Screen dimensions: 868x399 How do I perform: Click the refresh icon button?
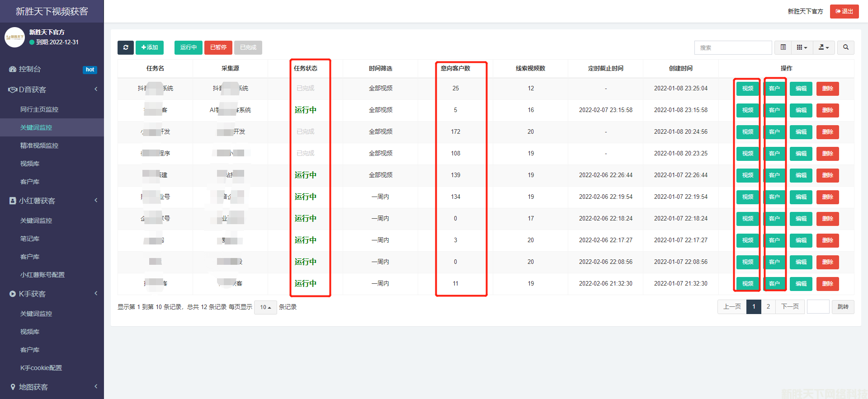pyautogui.click(x=126, y=47)
